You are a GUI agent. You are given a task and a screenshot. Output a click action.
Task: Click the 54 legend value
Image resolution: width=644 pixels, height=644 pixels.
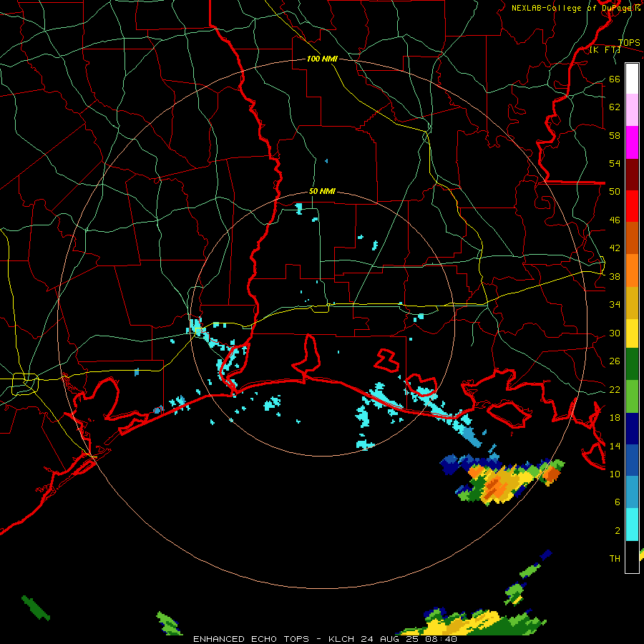(x=615, y=163)
